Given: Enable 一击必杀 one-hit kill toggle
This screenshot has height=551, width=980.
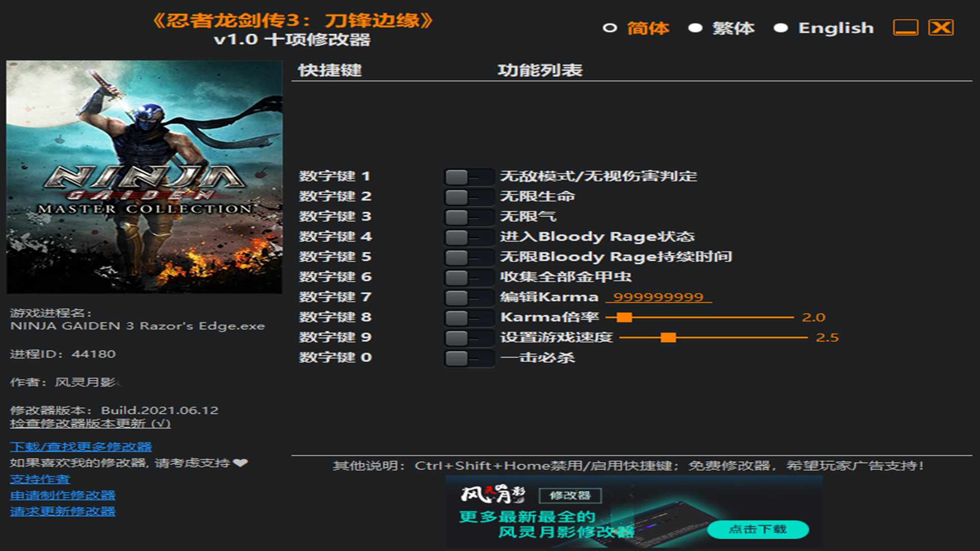Looking at the screenshot, I should 468,358.
